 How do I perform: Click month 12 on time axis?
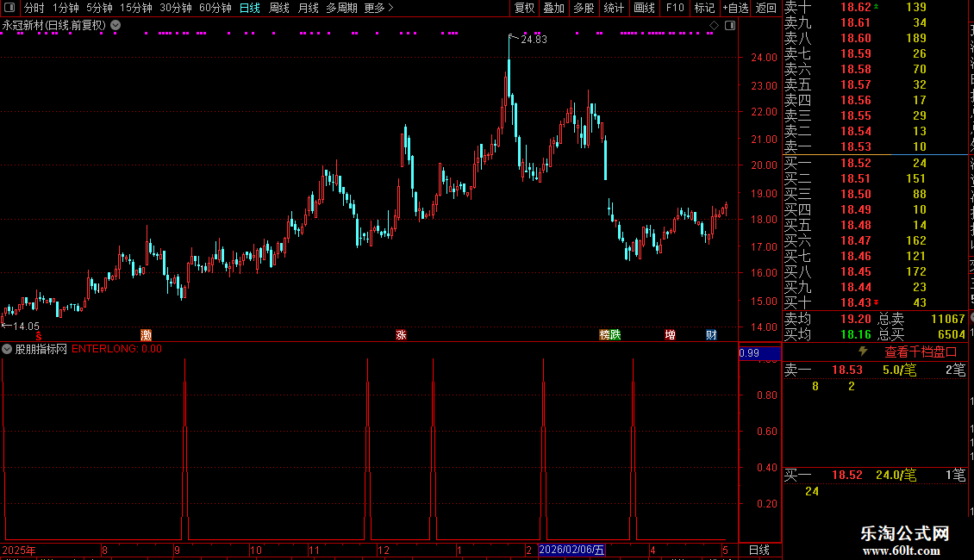(384, 550)
